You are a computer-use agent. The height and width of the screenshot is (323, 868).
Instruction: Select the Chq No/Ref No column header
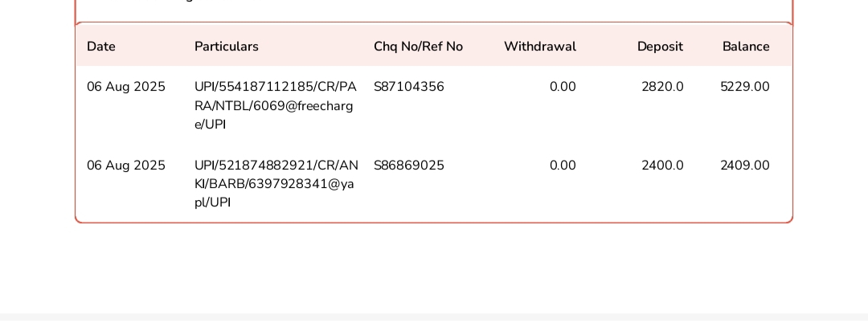coord(418,47)
